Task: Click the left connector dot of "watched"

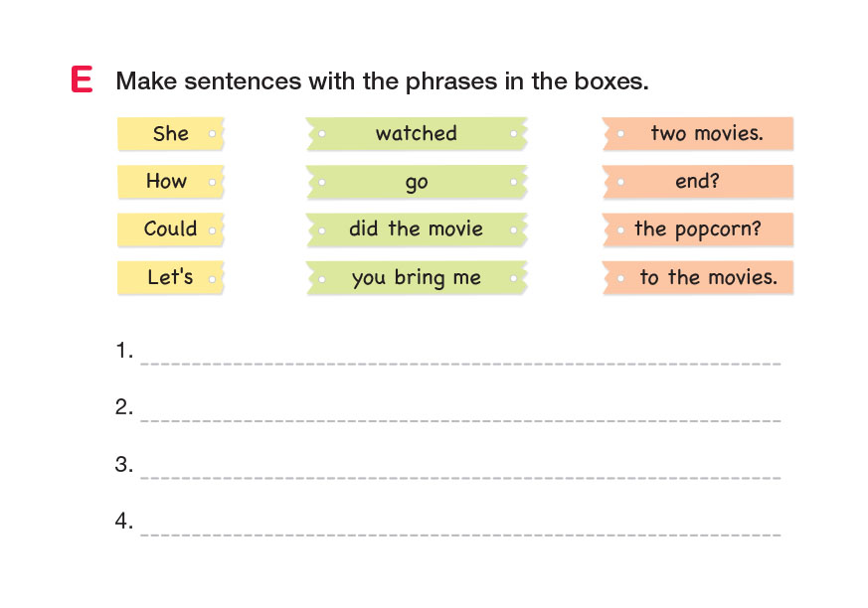Action: tap(321, 134)
